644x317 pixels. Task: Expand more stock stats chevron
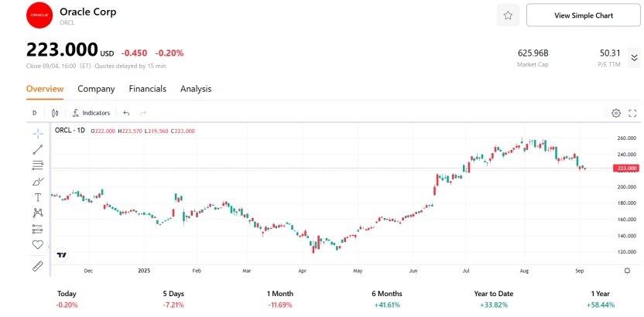[x=634, y=57]
